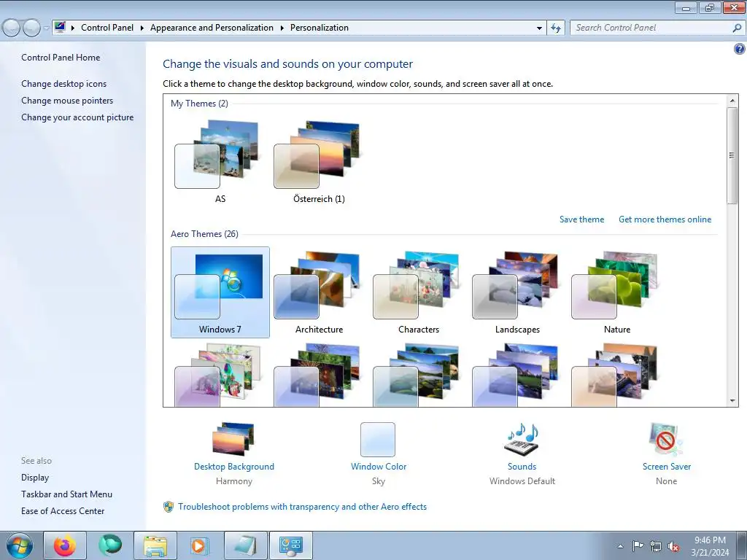Click the muted volume tray icon
This screenshot has width=747, height=560.
[673, 546]
